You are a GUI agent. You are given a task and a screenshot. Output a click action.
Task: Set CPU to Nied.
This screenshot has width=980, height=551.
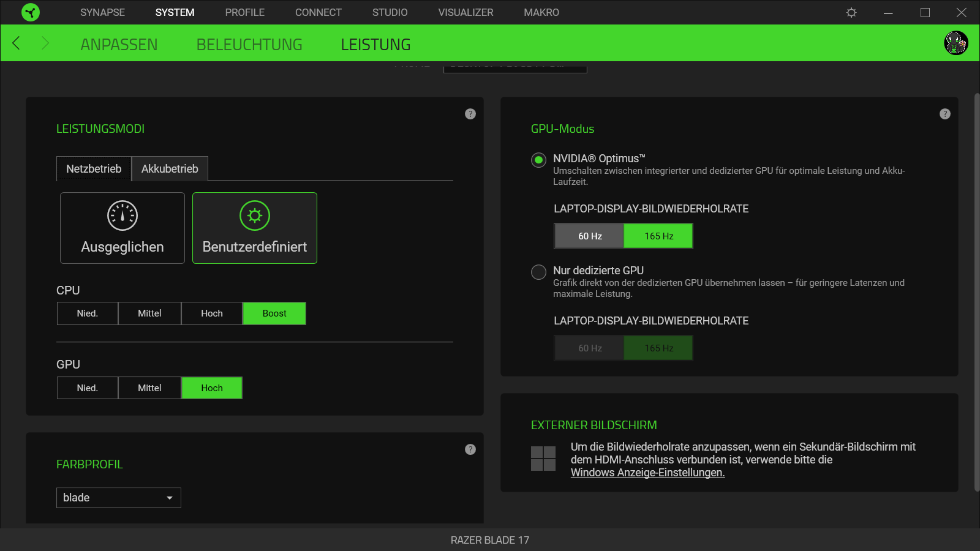point(88,313)
